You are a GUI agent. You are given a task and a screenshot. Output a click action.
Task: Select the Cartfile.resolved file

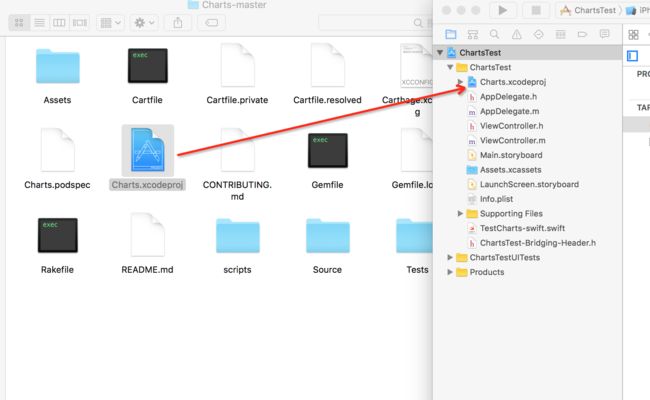pos(327,65)
